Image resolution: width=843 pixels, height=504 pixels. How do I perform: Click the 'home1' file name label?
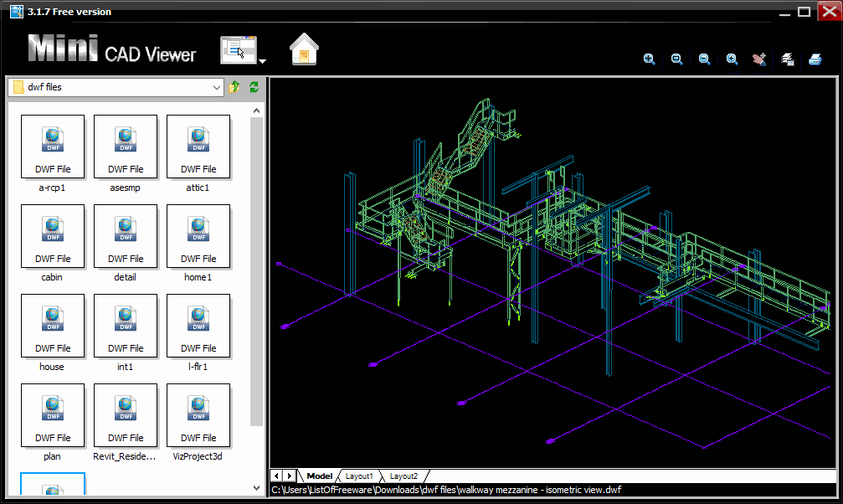click(198, 277)
